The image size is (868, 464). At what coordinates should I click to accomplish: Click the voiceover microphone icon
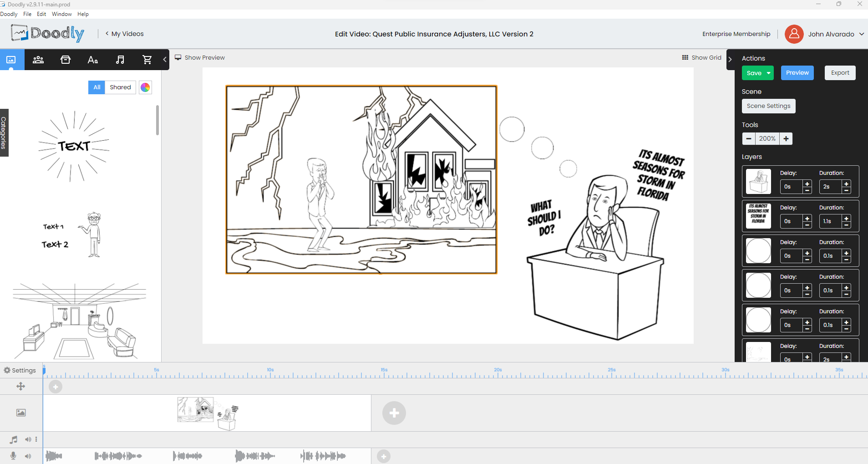(13, 456)
